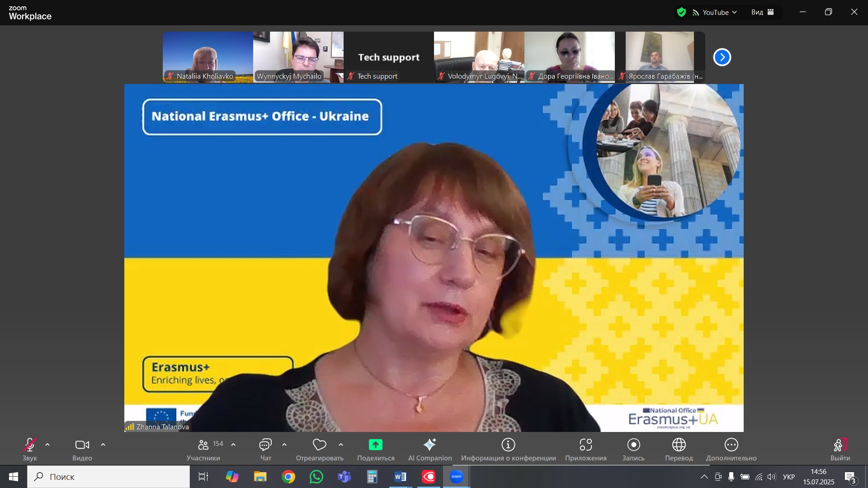Open the volume speaker tray icon
The width and height of the screenshot is (868, 488).
[x=772, y=477]
